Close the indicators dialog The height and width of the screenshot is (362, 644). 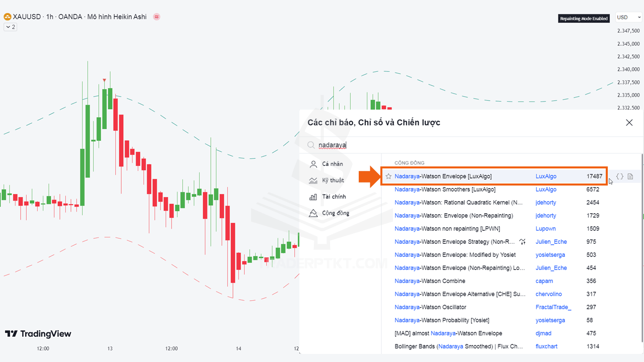629,122
